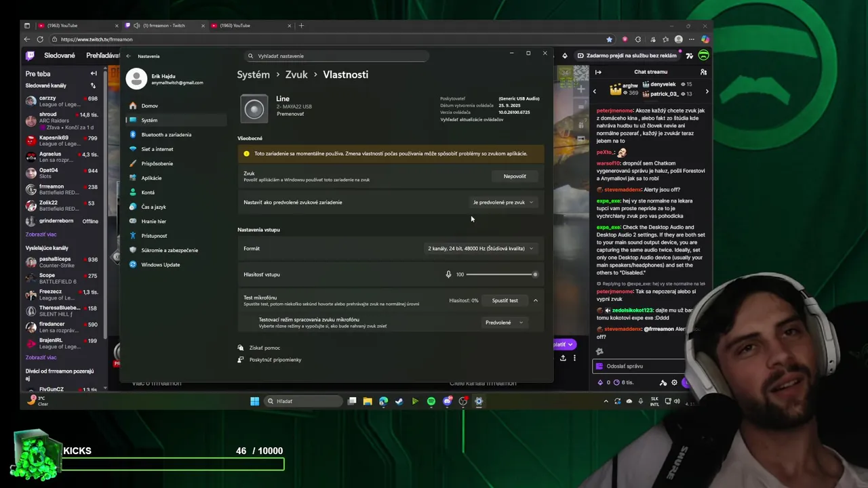
Task: Collapse the Test mikrofónu section
Action: tap(535, 300)
